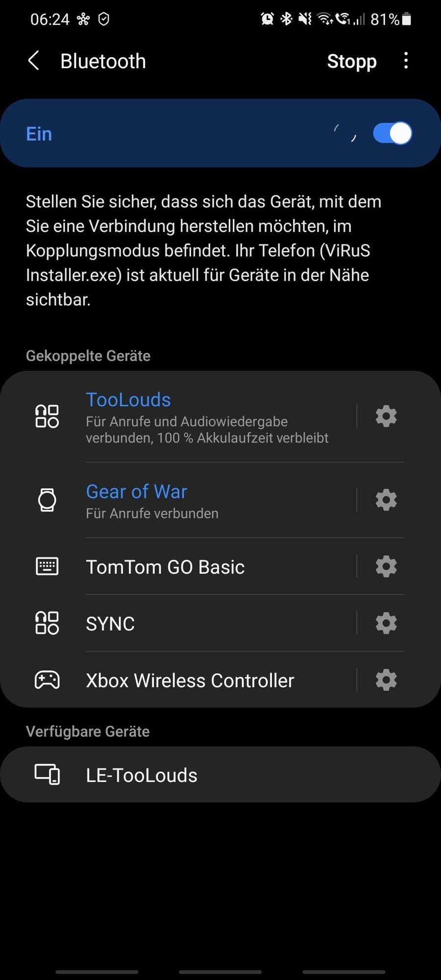Screen dimensions: 441x980
Task: Open settings gear for Gear of War
Action: point(386,500)
